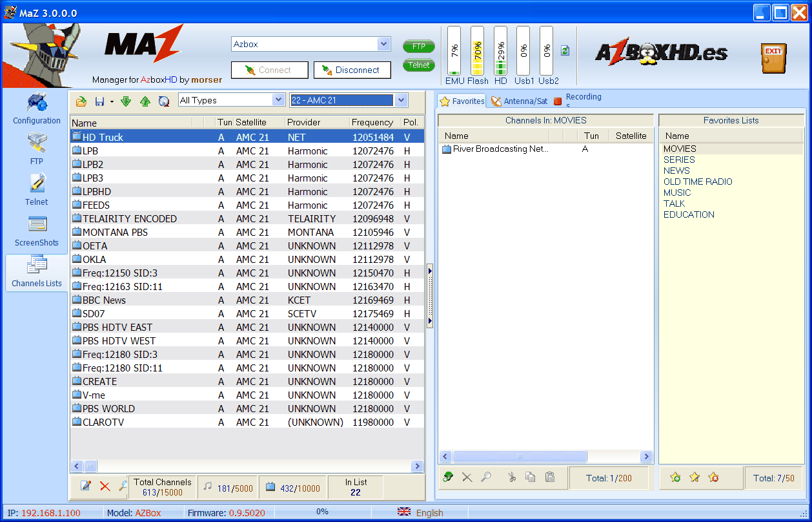Screen dimensions: 812x522
Task: Select the MONTANA PBS channel row
Action: (247, 232)
